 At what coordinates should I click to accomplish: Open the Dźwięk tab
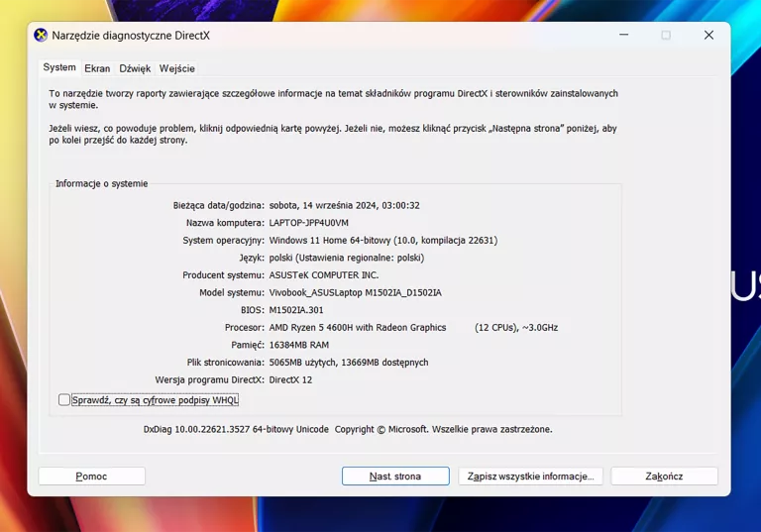(x=135, y=68)
